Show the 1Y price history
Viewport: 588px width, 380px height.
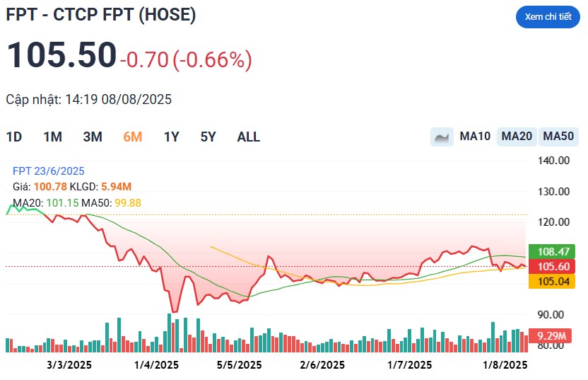171,137
